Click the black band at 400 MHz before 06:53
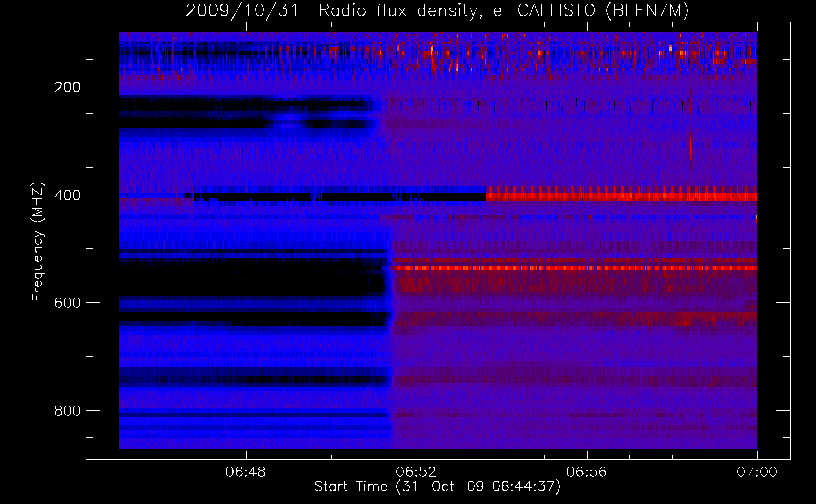Screen dimensions: 816x504 tap(339, 197)
